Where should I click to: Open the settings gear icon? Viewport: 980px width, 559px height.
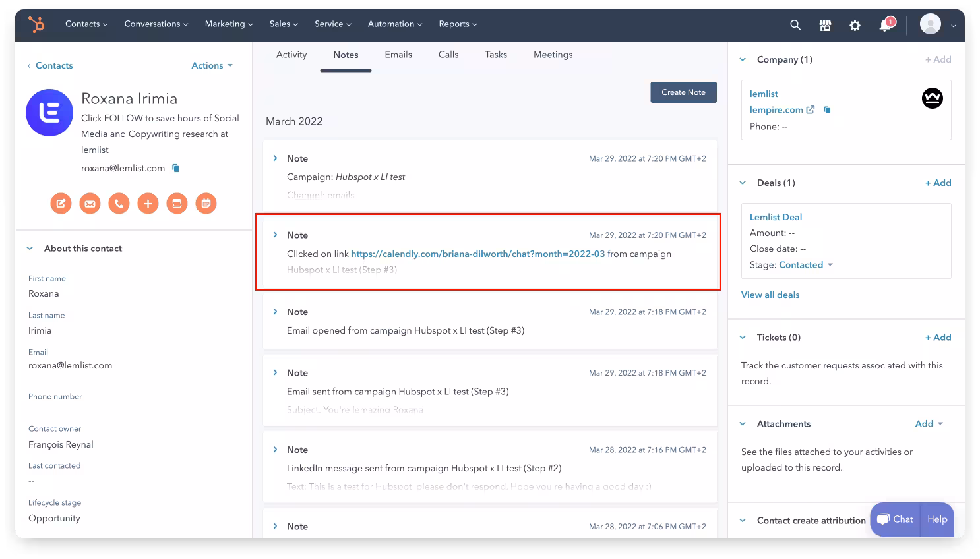click(x=855, y=25)
